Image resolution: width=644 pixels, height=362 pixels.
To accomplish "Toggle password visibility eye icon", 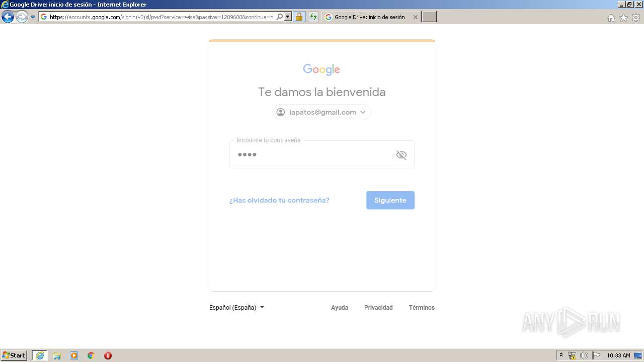I will pyautogui.click(x=401, y=155).
